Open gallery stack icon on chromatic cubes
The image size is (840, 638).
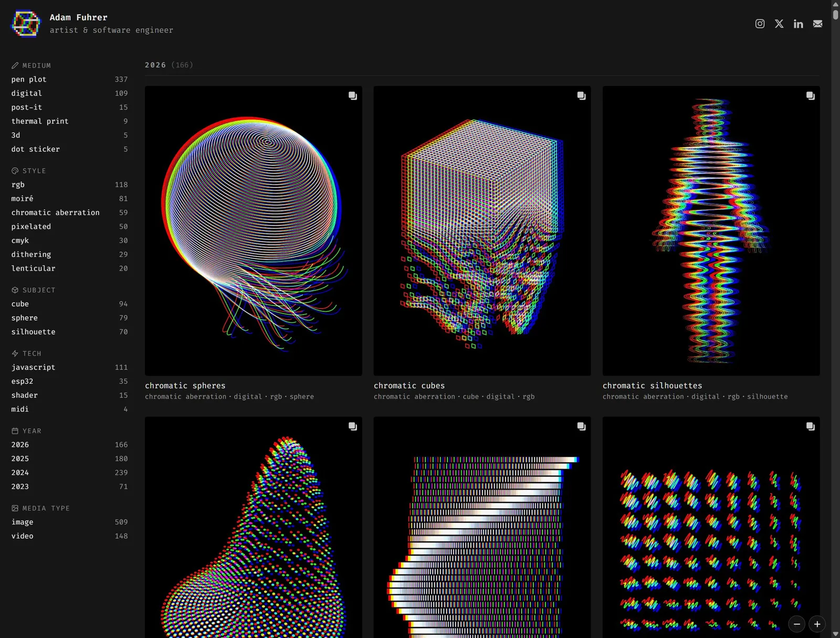point(581,96)
